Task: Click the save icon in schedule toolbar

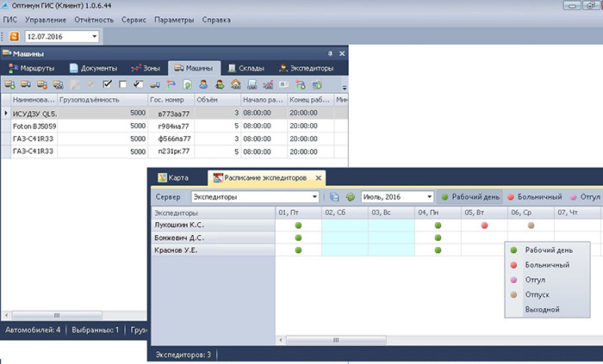Action: click(335, 197)
